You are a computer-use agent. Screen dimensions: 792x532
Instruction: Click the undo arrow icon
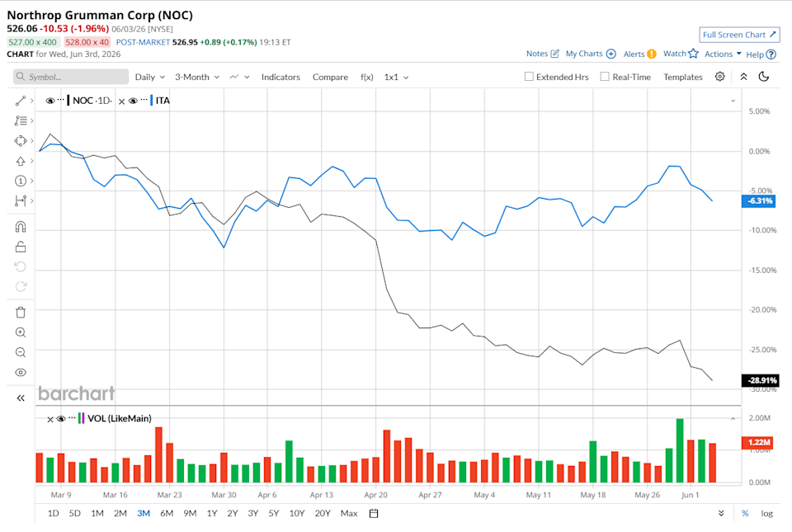[x=20, y=266]
